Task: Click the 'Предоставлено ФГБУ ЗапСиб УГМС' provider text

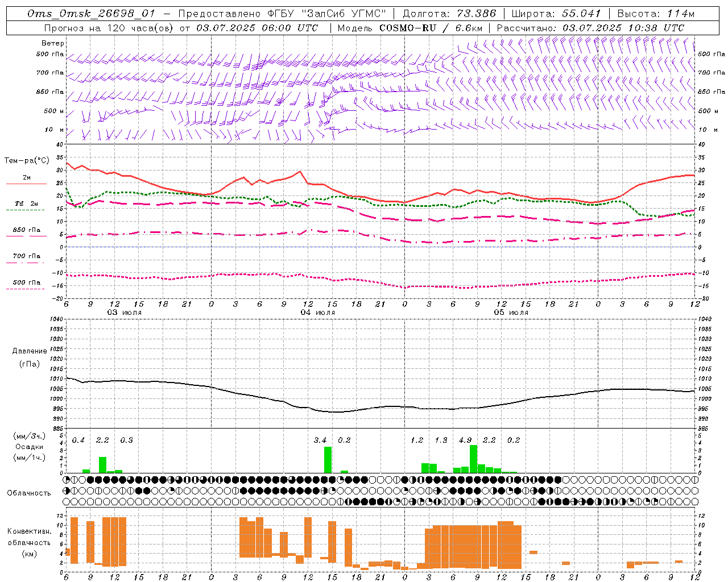Action: [283, 14]
